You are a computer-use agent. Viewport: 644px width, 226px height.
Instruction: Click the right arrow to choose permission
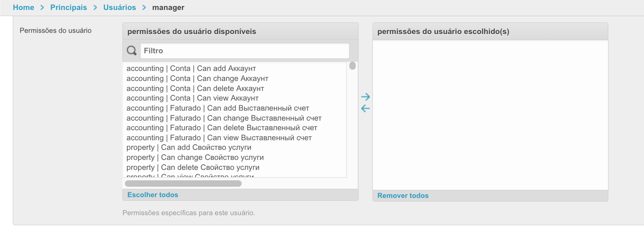click(365, 97)
